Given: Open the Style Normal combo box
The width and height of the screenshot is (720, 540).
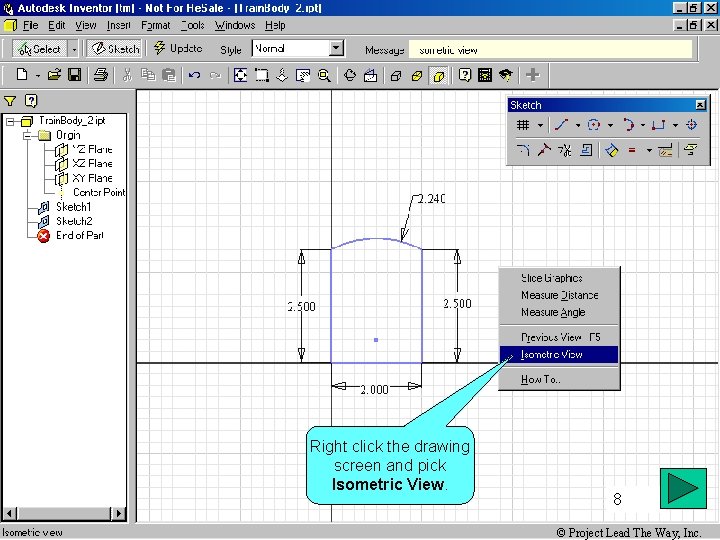Looking at the screenshot, I should (x=298, y=48).
